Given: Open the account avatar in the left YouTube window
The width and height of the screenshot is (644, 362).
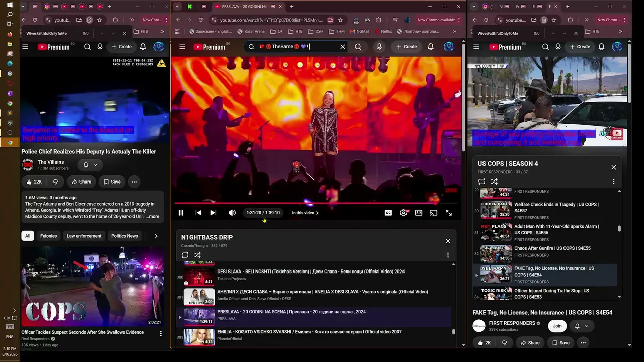Looking at the screenshot, I should (158, 47).
